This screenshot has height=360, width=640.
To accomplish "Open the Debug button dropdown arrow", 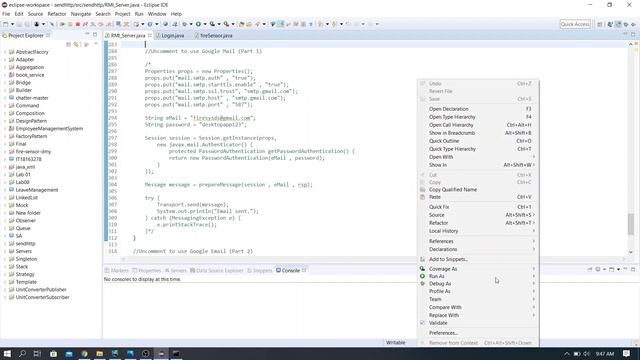I will pyautogui.click(x=191, y=24).
